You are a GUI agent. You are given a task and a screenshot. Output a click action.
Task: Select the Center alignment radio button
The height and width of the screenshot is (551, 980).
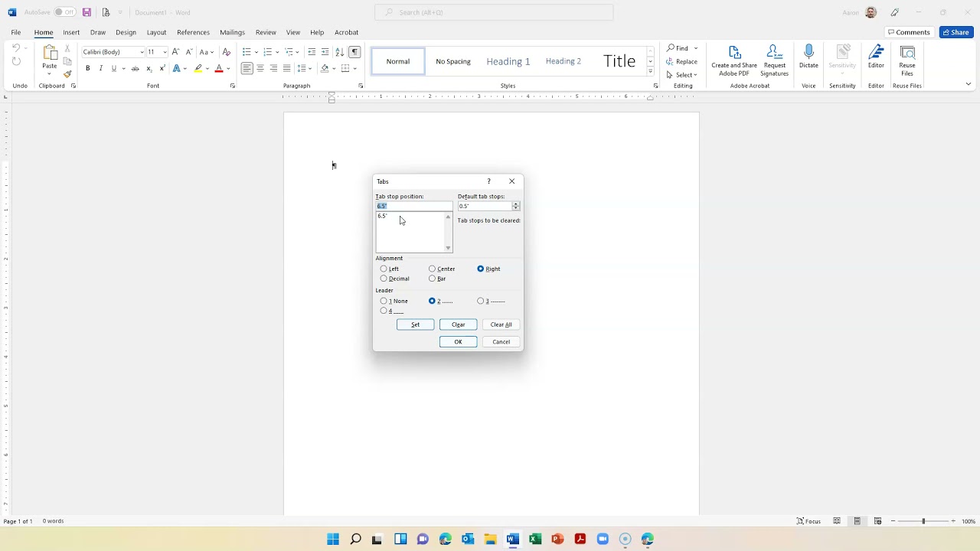[432, 269]
